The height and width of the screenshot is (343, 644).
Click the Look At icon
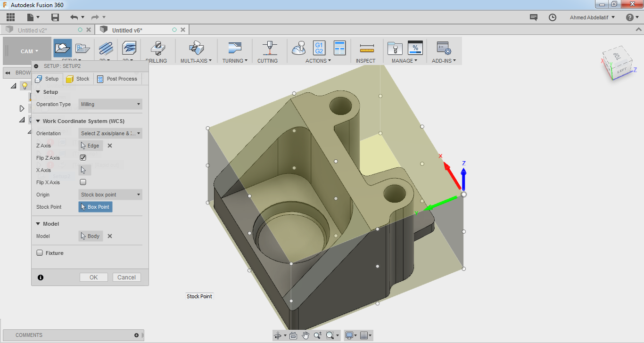[x=293, y=335]
